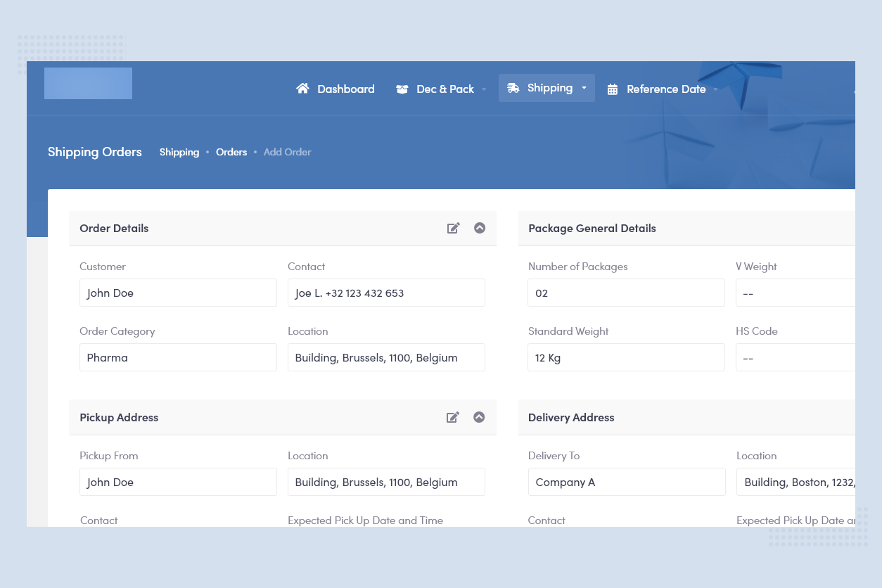
Task: Click the Customer field with John Doe
Action: point(178,293)
